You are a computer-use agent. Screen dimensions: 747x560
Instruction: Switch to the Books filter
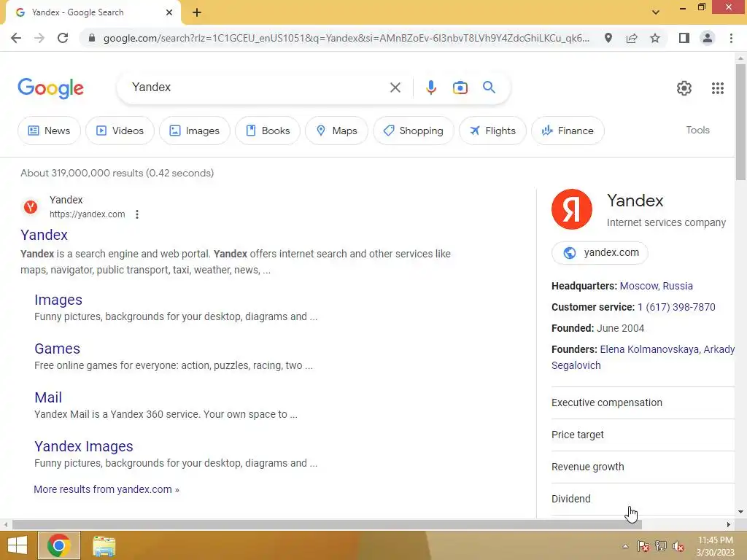click(x=268, y=131)
